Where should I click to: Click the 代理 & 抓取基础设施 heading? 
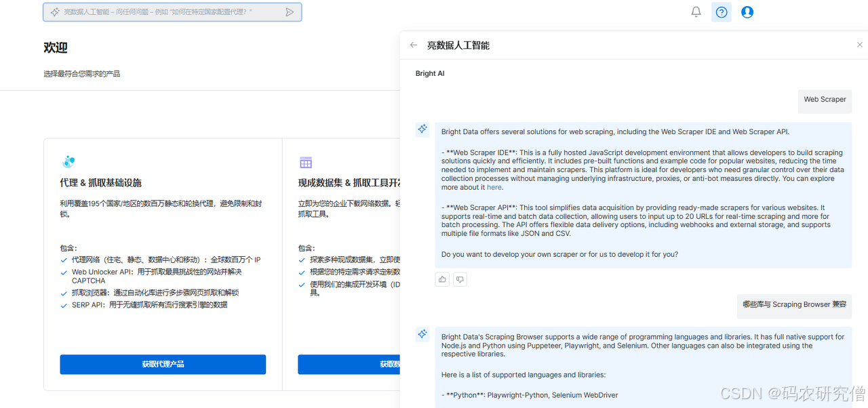tap(100, 183)
